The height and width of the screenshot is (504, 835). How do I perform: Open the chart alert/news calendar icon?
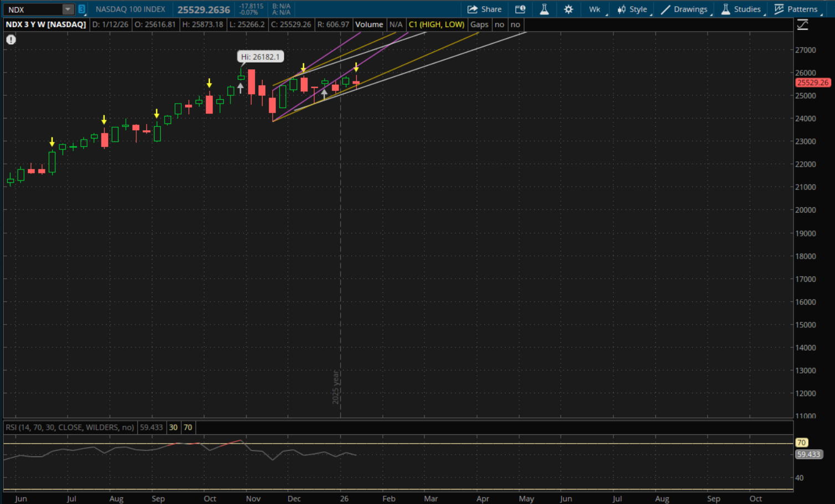coord(520,9)
